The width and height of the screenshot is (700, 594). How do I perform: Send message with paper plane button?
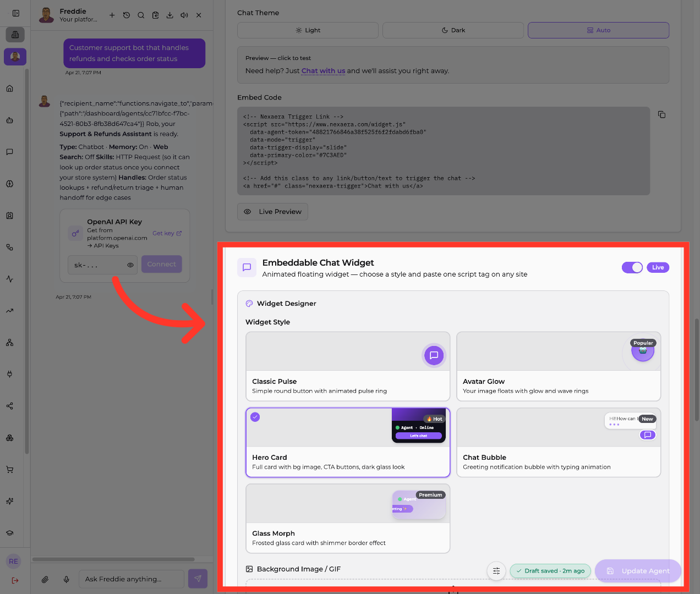click(198, 579)
